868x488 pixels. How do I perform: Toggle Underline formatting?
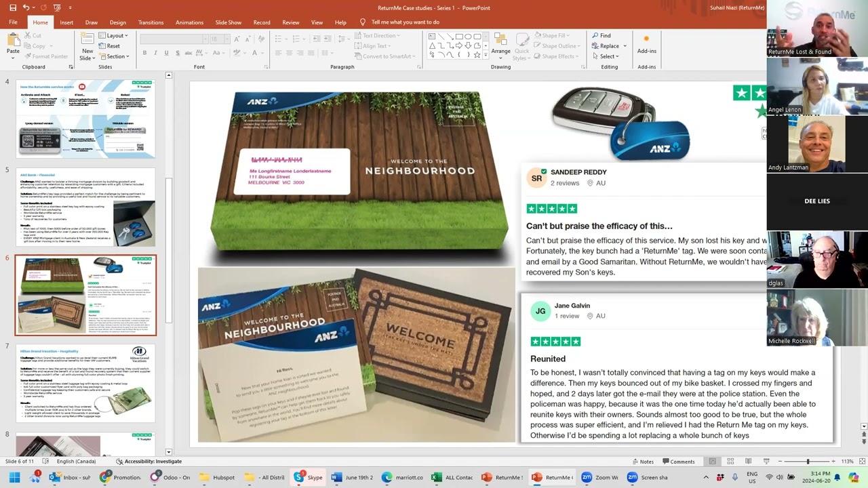pos(166,53)
